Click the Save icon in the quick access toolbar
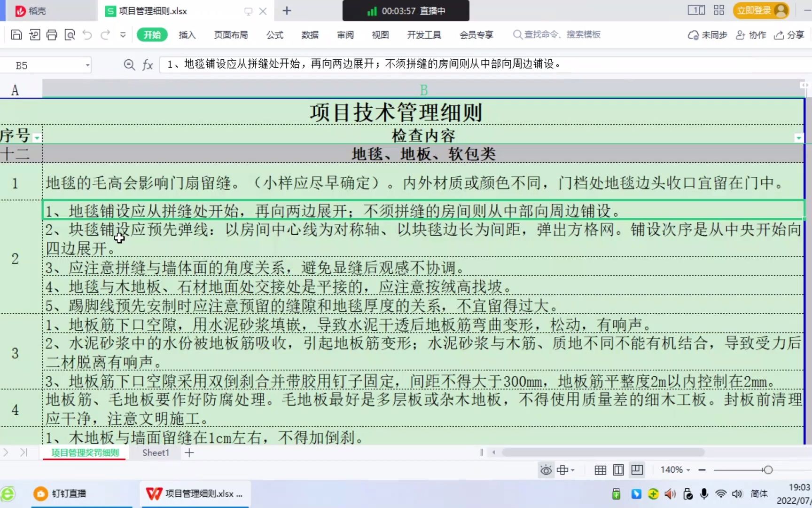Viewport: 812px width, 508px height. pyautogui.click(x=16, y=35)
